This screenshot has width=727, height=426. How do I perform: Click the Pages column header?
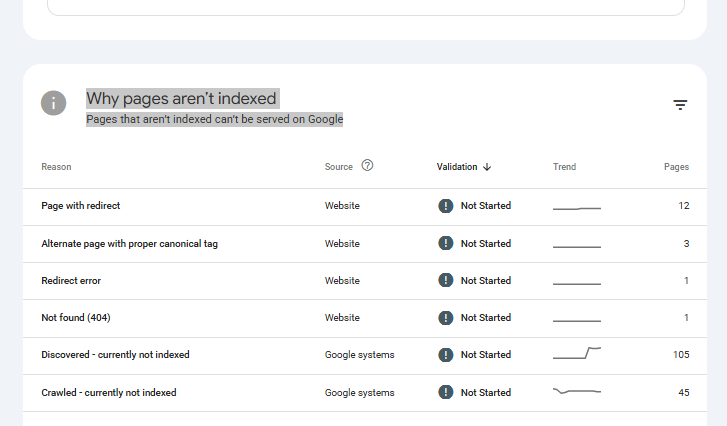(676, 167)
